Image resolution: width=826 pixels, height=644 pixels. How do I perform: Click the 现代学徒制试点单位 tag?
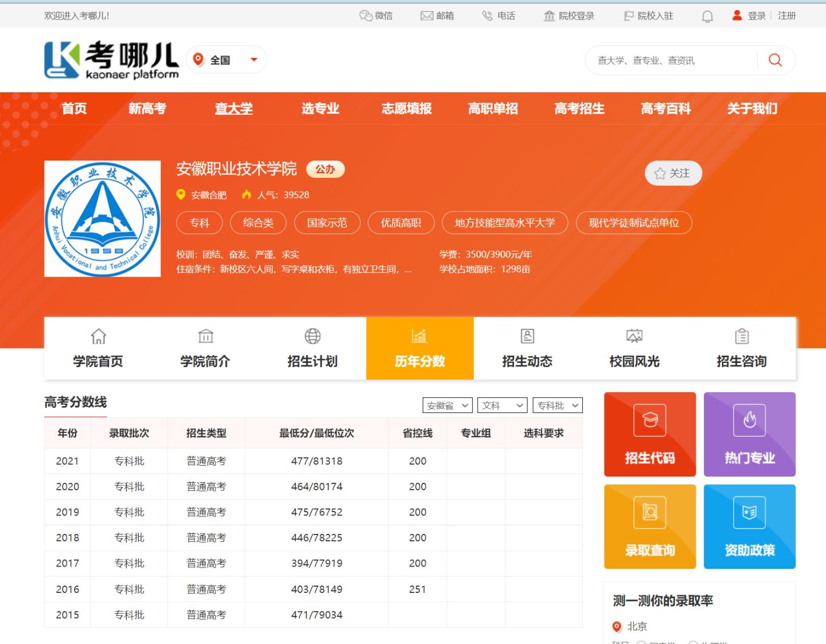pos(634,223)
